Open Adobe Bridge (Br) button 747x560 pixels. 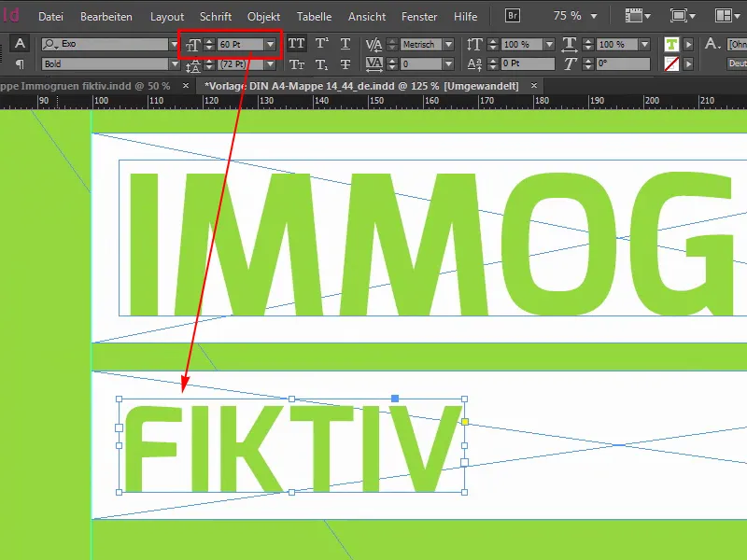[513, 16]
